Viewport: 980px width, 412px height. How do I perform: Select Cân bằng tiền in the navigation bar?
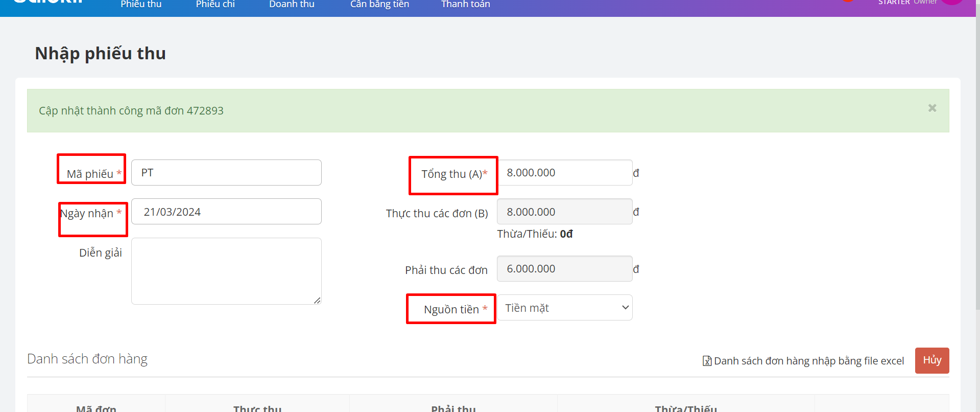379,5
